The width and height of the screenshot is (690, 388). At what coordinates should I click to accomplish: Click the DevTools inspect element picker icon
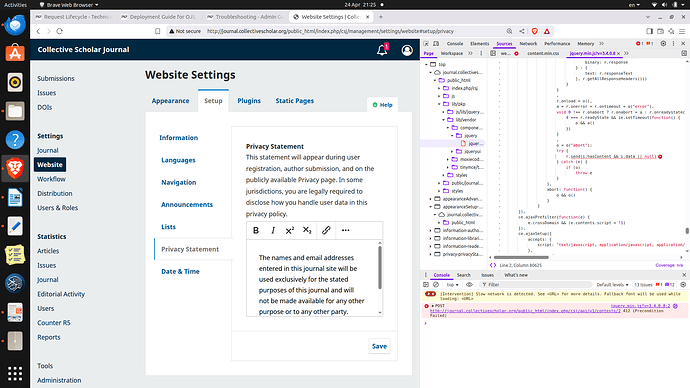[x=426, y=44]
